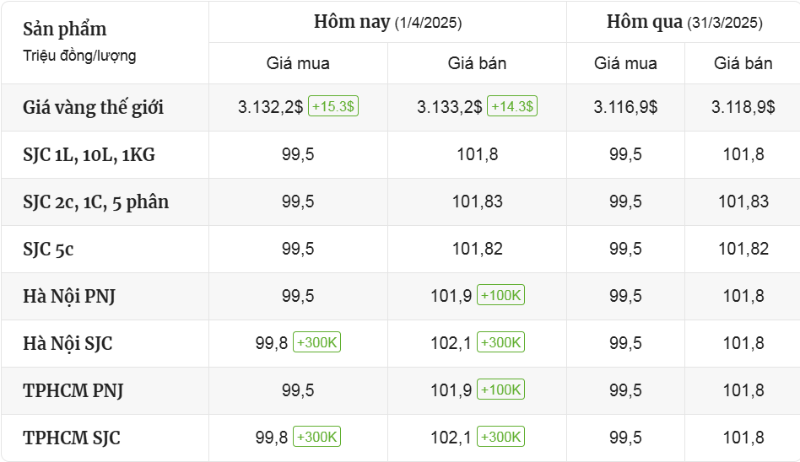Click Giá bán header under Hôm qua
The image size is (800, 462).
[743, 63]
